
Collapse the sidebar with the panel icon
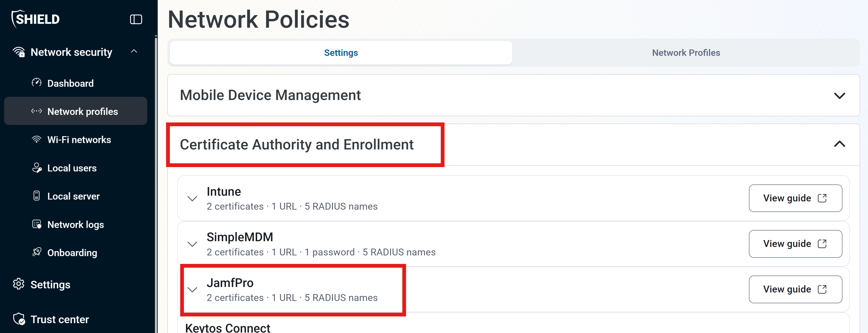click(136, 19)
